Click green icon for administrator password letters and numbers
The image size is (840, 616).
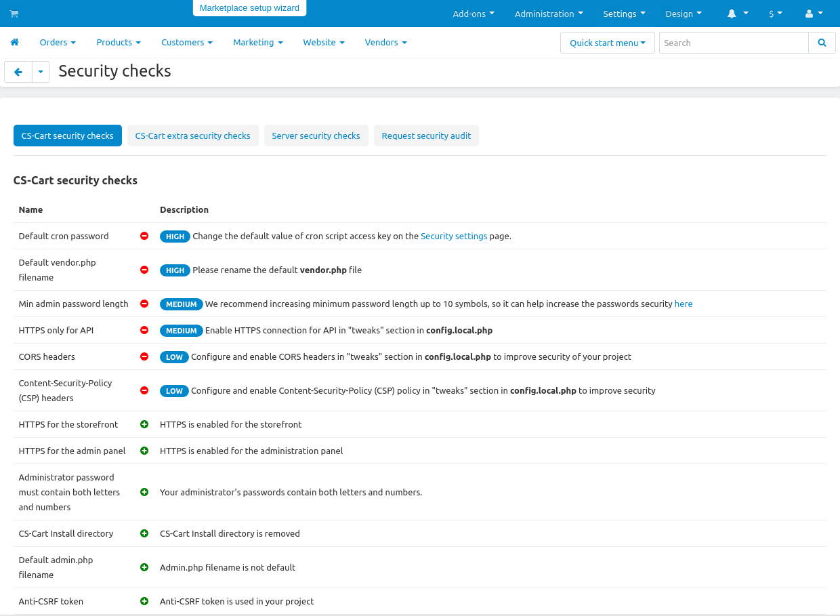pyautogui.click(x=144, y=492)
